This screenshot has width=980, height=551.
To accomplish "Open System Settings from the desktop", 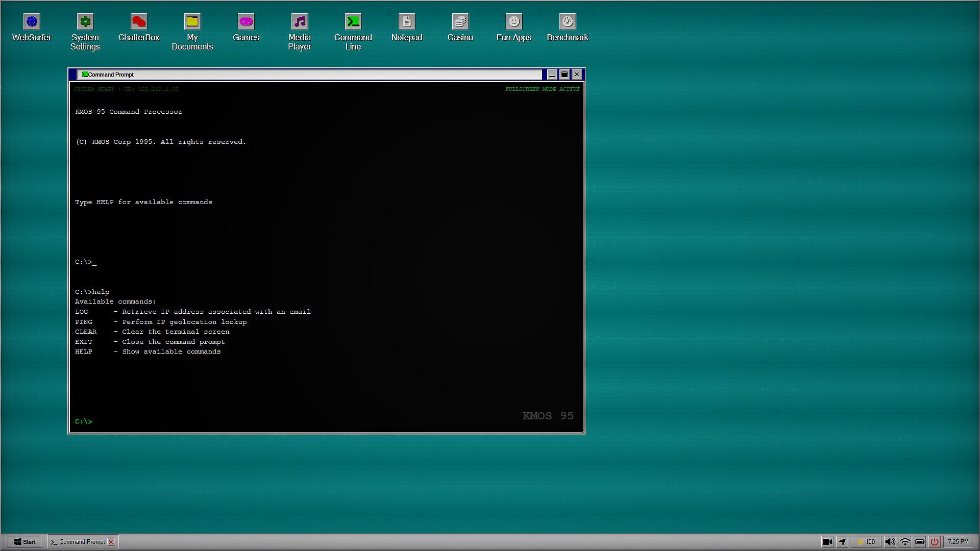I will click(x=85, y=22).
